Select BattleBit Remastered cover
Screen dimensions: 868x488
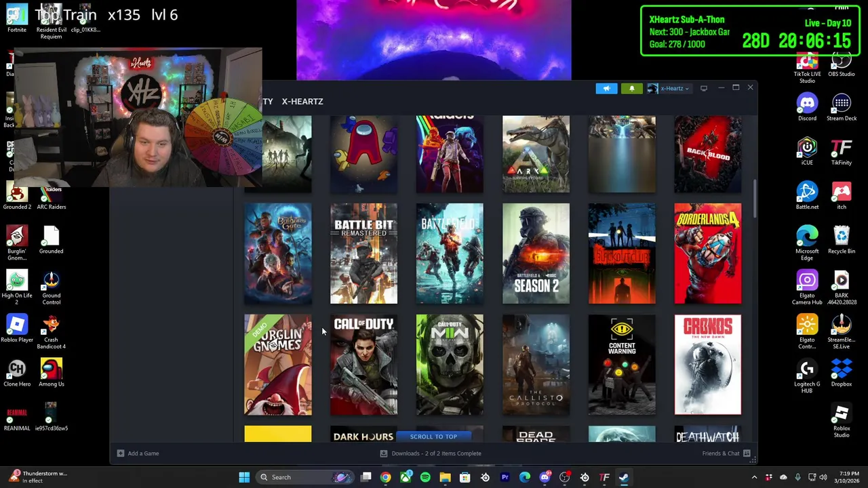[x=363, y=253]
